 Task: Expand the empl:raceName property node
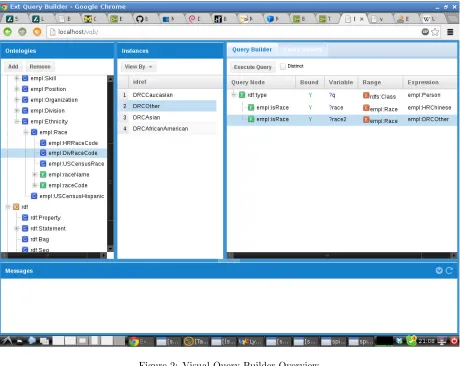tap(35, 174)
